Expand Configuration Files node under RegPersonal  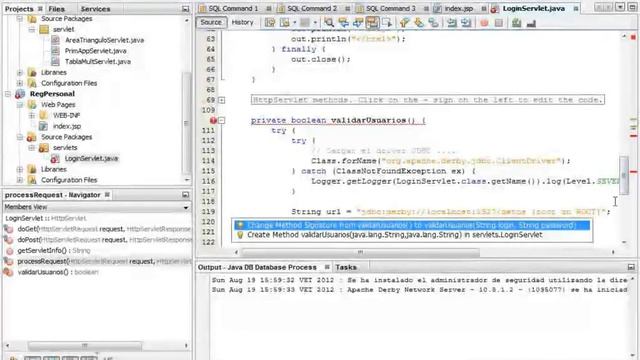pos(20,180)
